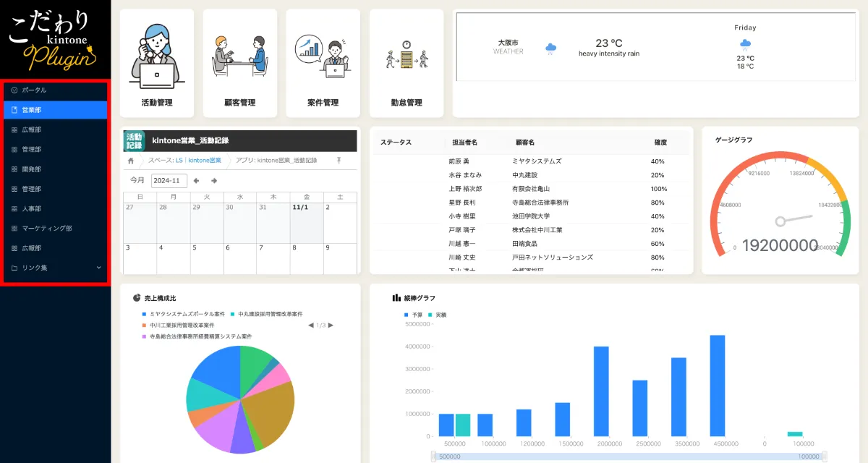Toggle the 予算 series in the bar chart legend
Screen dimensions: 868x463
click(413, 315)
